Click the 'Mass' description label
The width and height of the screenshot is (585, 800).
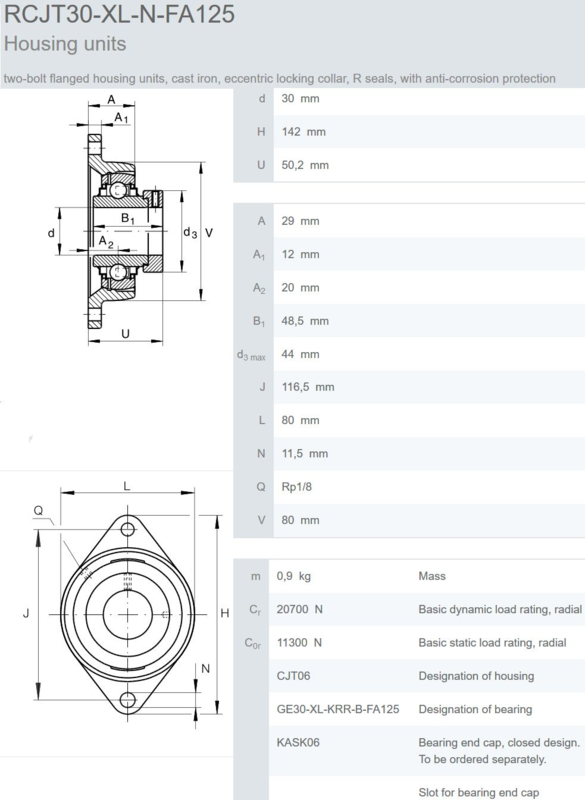click(432, 576)
